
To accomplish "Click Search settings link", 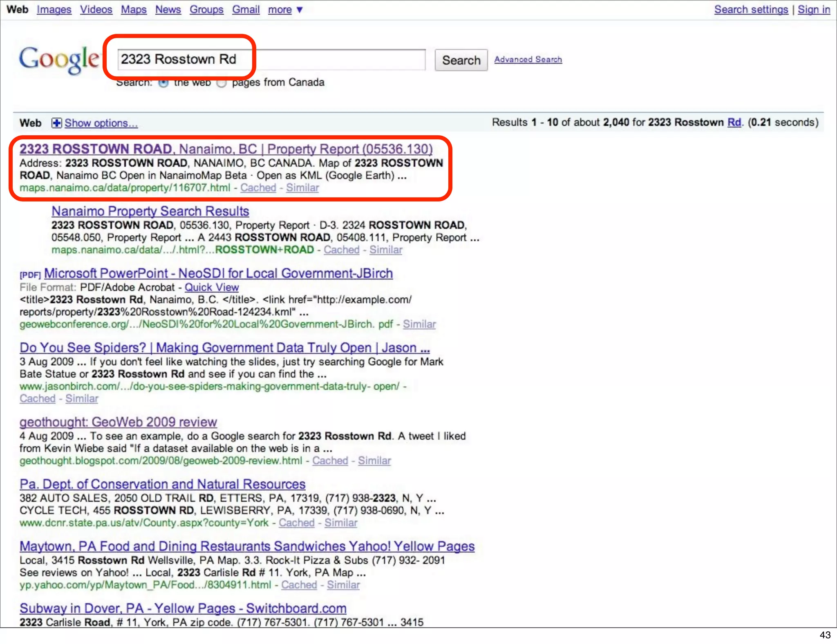I will 751,9.
